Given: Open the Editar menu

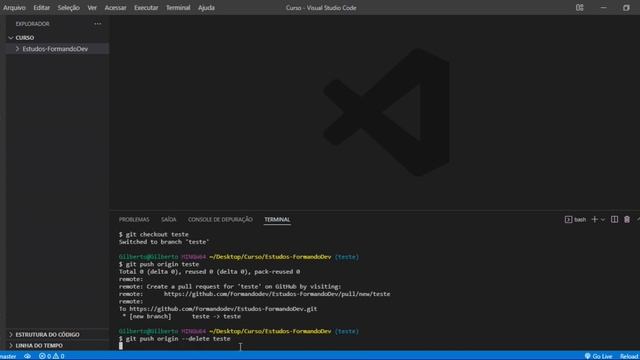Looking at the screenshot, I should click(42, 8).
